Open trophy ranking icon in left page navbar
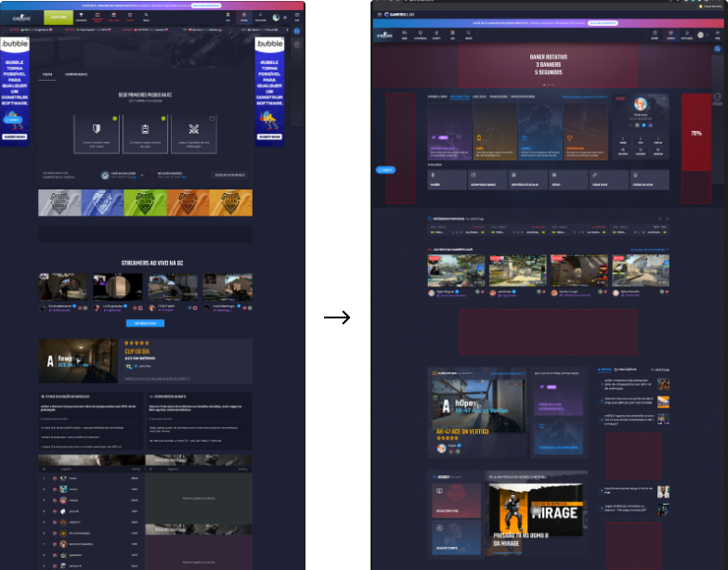This screenshot has width=728, height=570. pyautogui.click(x=81, y=17)
